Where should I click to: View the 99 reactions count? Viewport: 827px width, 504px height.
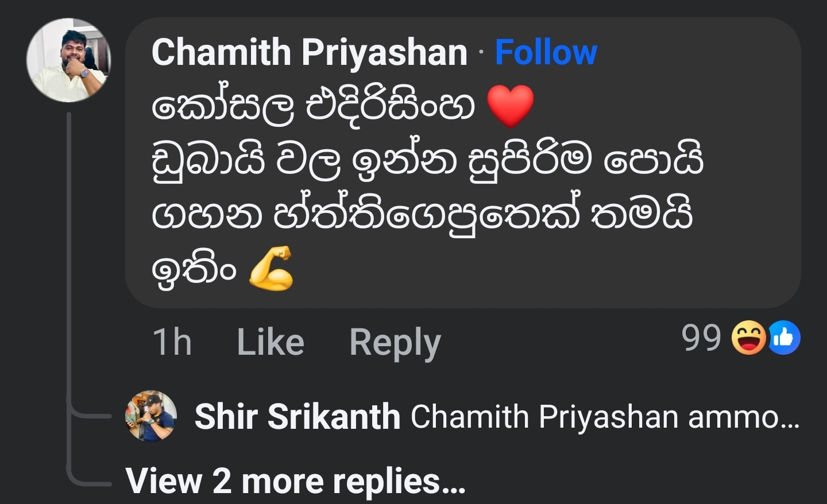[701, 338]
